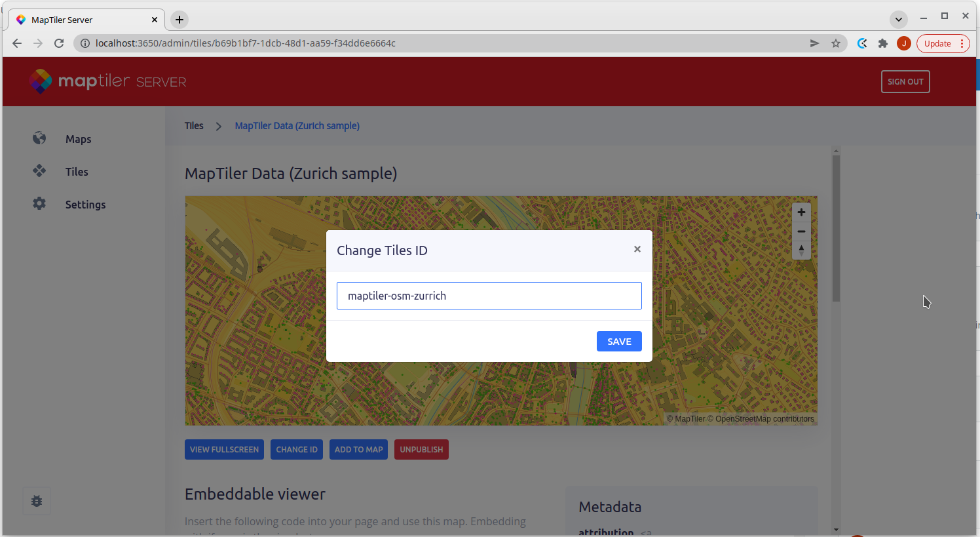Open the tab search dropdown arrow
980x537 pixels.
click(x=899, y=19)
